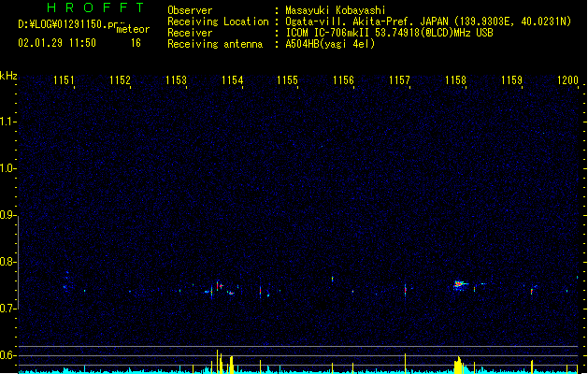Select the log path D:¥LOG¥01291150 text
Image resolution: width=588 pixels, height=374 pixels.
point(62,24)
